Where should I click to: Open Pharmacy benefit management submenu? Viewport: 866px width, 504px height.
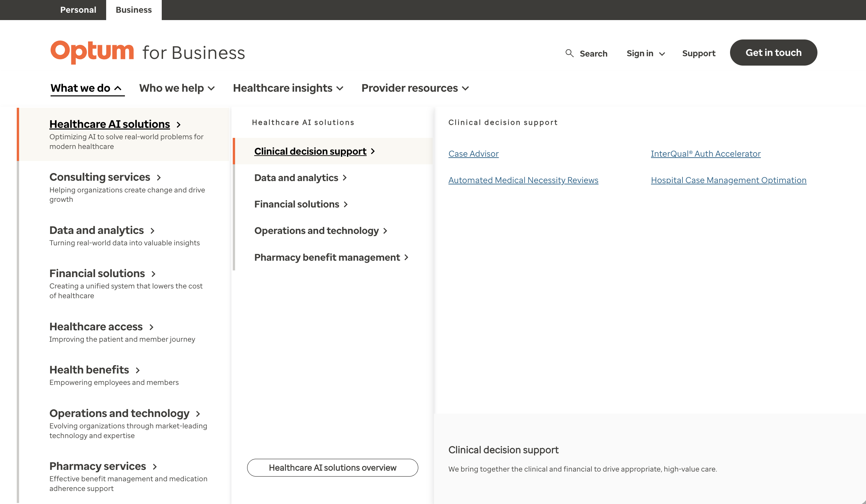[x=327, y=257]
